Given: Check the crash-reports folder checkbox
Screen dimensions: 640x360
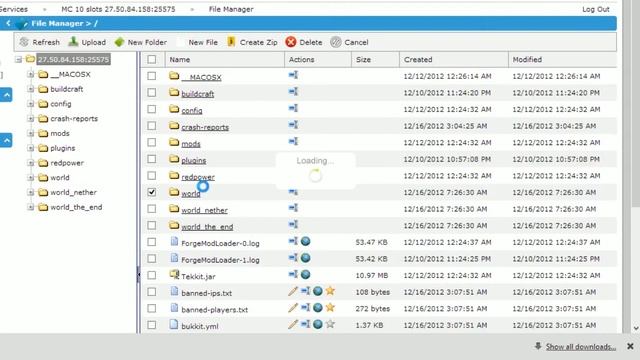Looking at the screenshot, I should (151, 126).
